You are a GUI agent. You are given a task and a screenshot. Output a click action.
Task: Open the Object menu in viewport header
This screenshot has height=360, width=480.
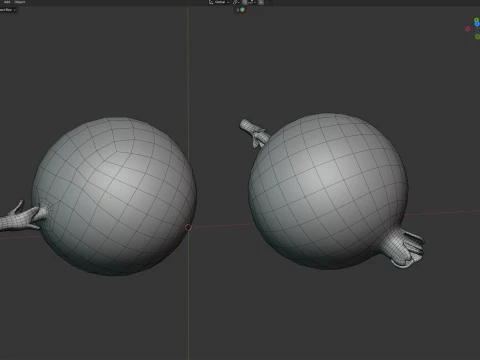[20, 2]
